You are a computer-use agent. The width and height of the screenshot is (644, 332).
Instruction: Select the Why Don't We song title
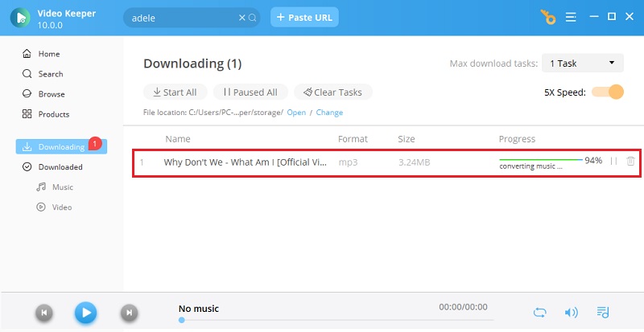click(246, 162)
